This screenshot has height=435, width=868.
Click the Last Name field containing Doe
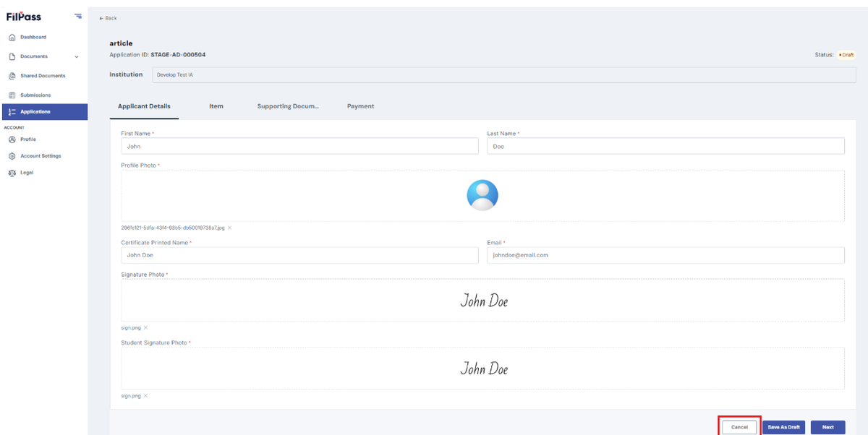[x=665, y=146]
